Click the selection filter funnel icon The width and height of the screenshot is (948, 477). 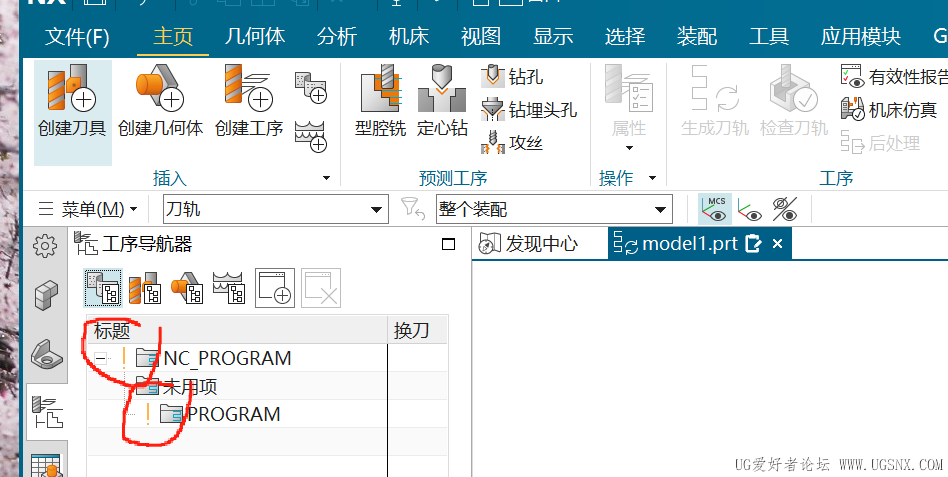tap(412, 209)
